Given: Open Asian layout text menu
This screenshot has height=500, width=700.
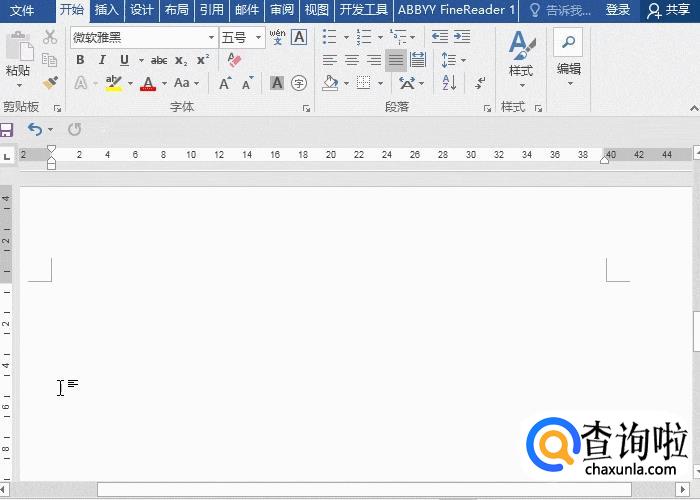Looking at the screenshot, I should (411, 83).
